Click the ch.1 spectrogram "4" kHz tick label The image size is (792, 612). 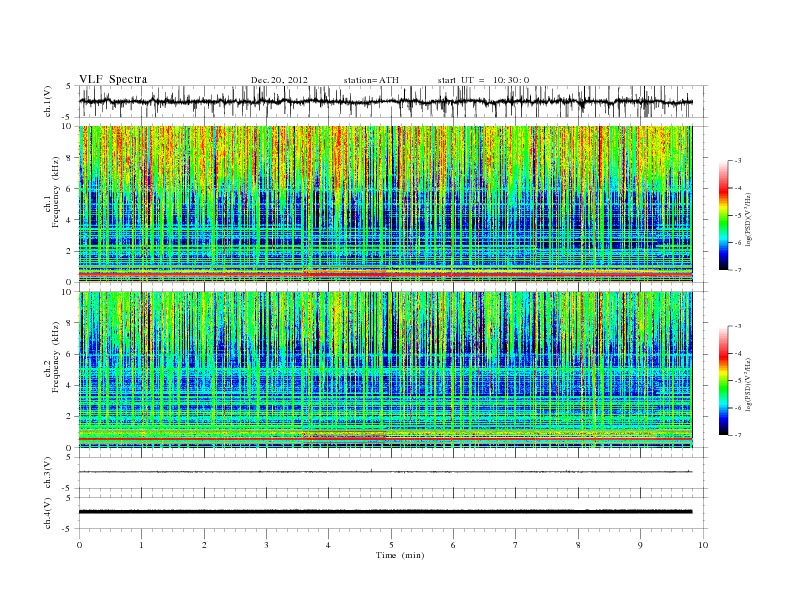coord(69,220)
